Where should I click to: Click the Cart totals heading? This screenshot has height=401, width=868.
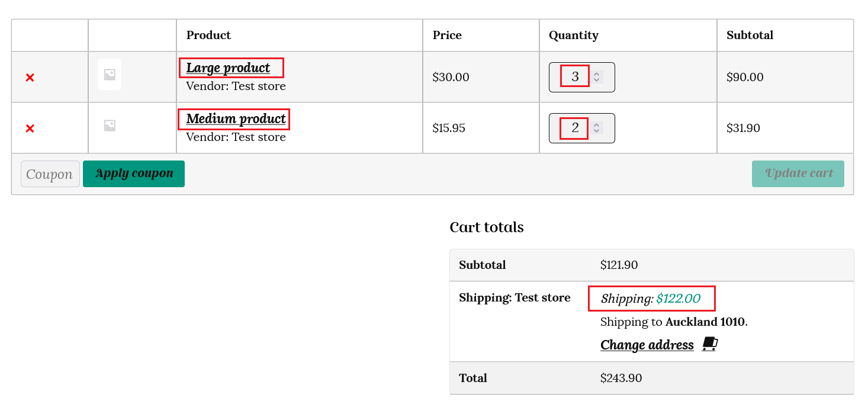tap(487, 227)
